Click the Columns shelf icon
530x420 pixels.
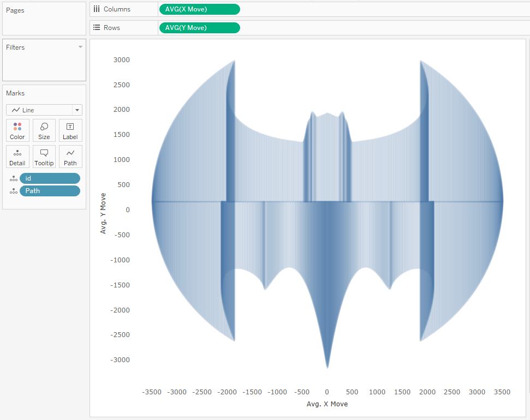(x=97, y=9)
